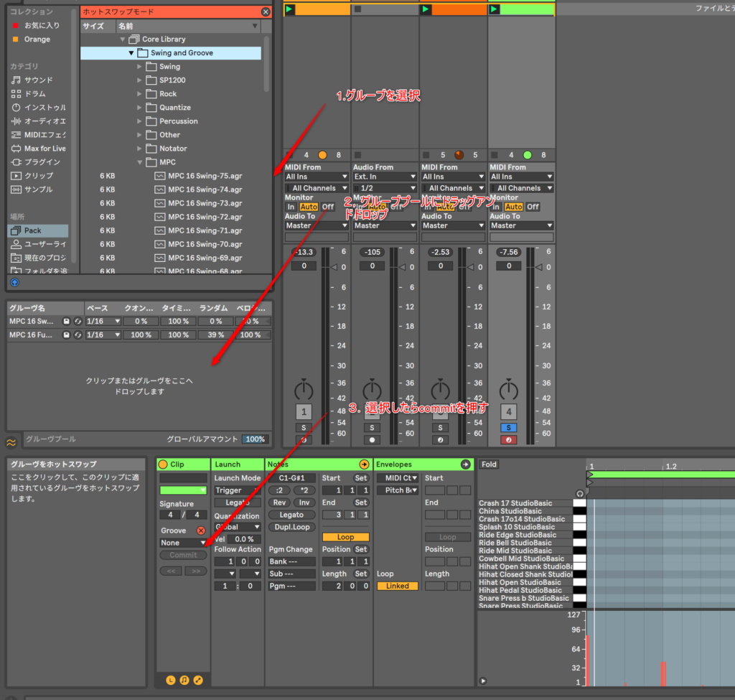Click the save icon for MPC 16 Sw groove
This screenshot has width=735, height=700.
point(67,322)
